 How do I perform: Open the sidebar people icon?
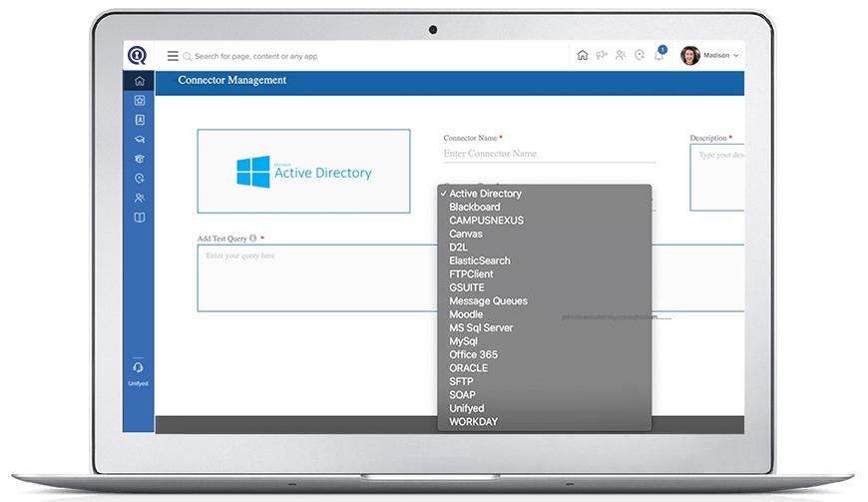click(x=140, y=198)
